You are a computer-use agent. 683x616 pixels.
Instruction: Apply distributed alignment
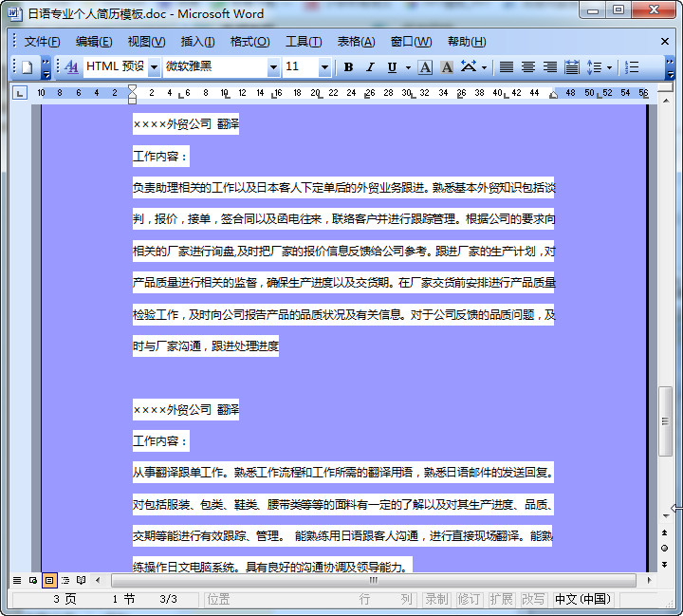(571, 67)
